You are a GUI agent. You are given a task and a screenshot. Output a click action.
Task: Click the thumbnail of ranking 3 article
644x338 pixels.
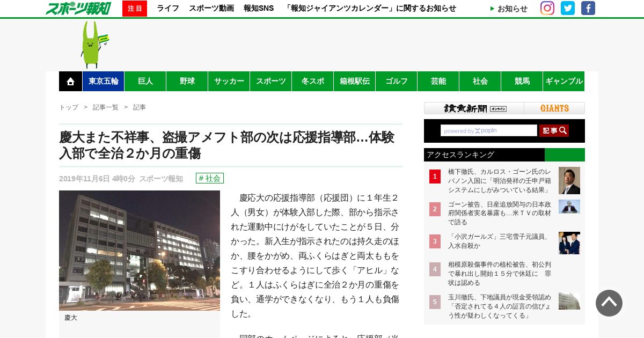pyautogui.click(x=569, y=243)
